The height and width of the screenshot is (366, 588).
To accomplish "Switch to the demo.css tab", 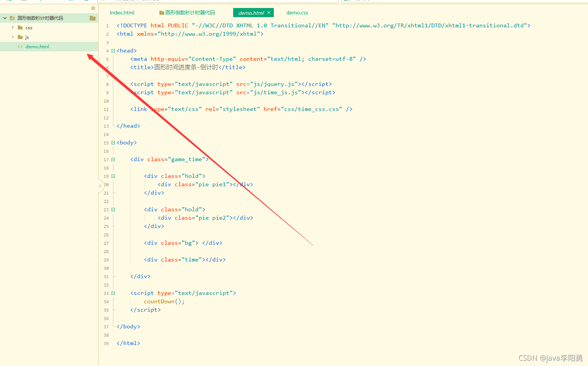I will point(297,13).
